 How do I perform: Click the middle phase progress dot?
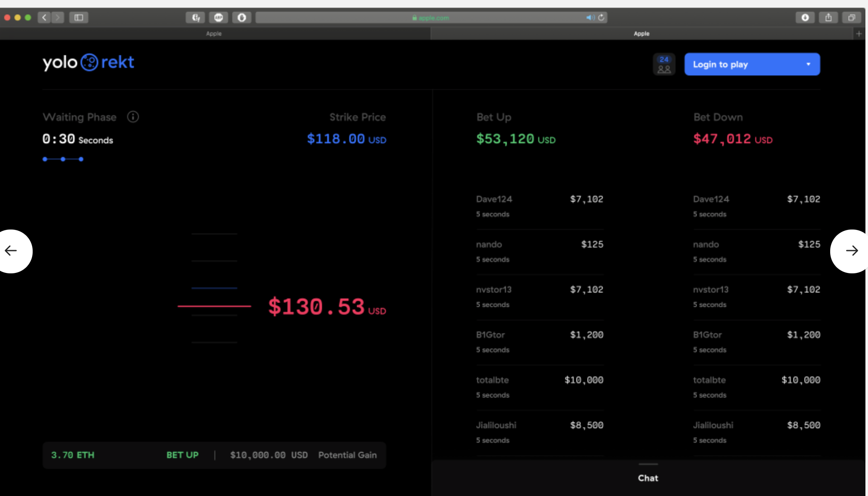coord(63,159)
